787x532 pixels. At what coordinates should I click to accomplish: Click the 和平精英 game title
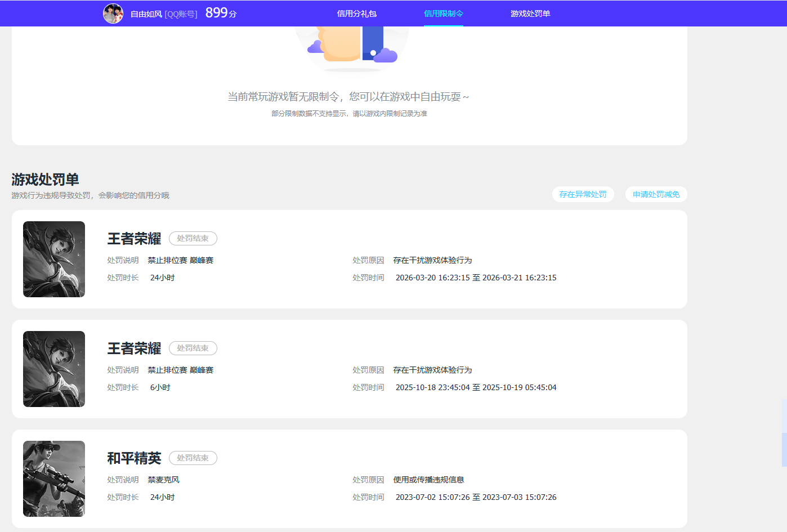pyautogui.click(x=135, y=458)
